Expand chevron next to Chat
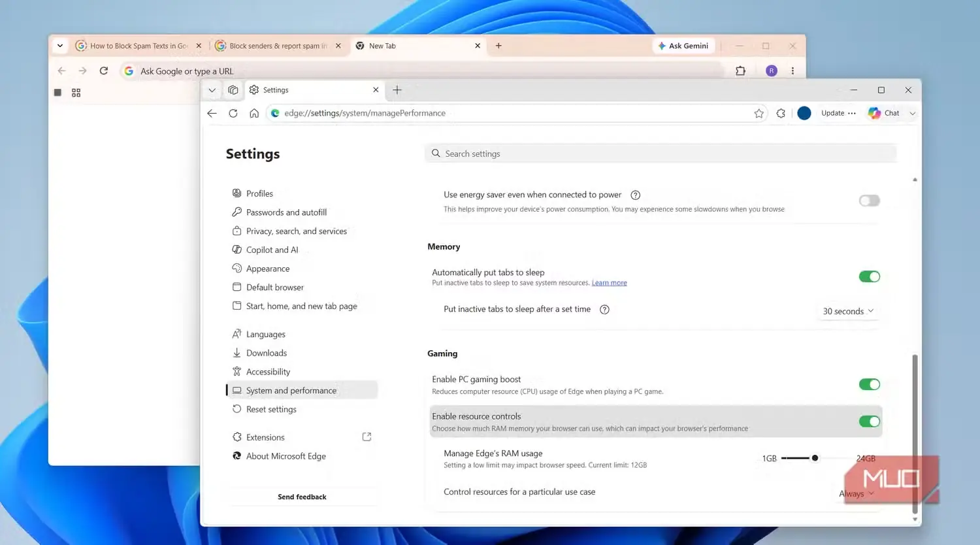Image resolution: width=980 pixels, height=545 pixels. coord(913,113)
